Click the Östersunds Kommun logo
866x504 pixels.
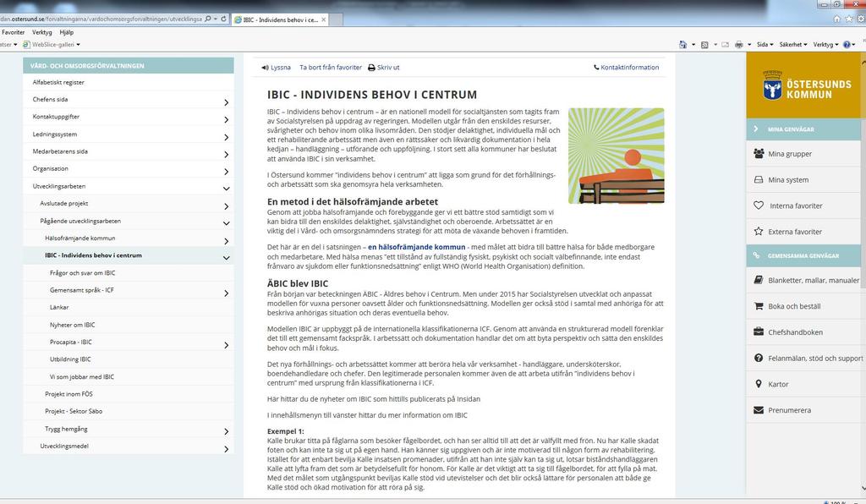[806, 86]
